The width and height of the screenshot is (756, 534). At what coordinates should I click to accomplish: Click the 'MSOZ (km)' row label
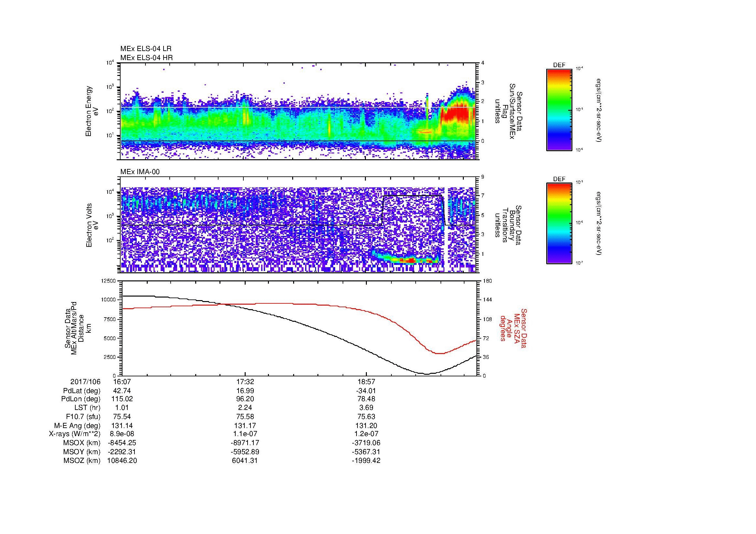(82, 461)
